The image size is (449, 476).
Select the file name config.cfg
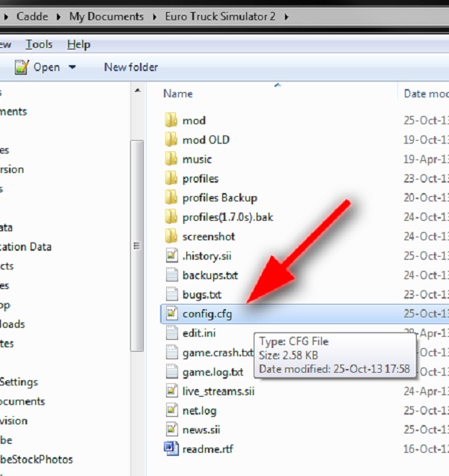pos(207,314)
